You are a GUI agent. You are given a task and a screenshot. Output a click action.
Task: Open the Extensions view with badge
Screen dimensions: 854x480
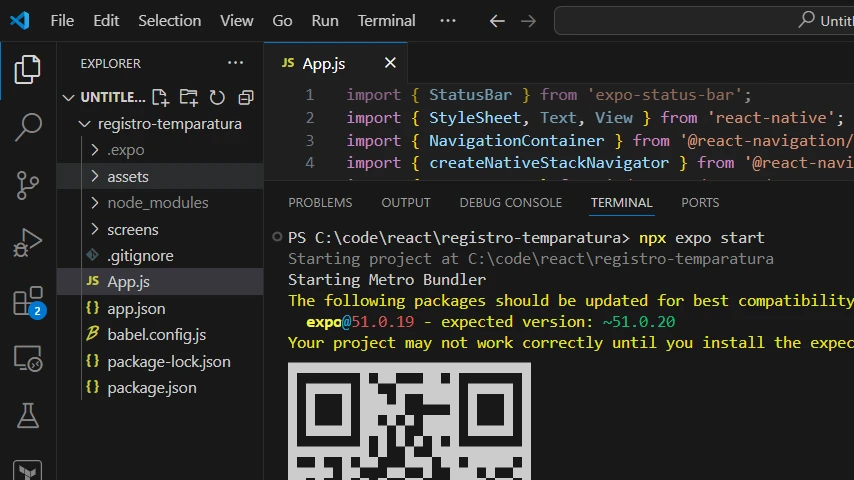28,301
